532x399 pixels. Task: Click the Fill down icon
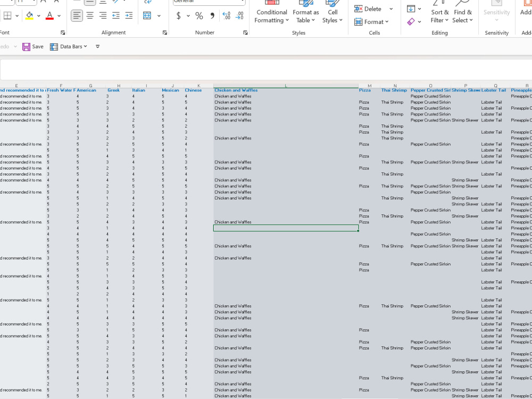pos(411,9)
